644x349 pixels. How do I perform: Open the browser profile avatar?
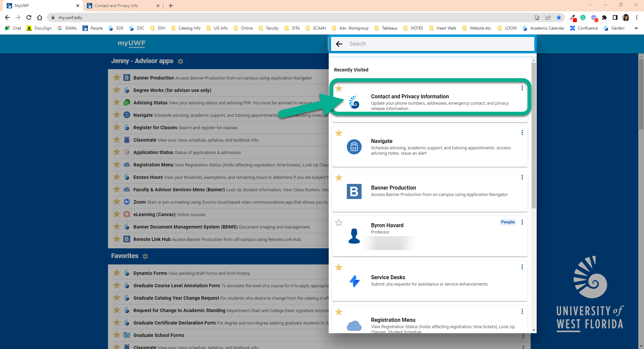[x=626, y=17]
